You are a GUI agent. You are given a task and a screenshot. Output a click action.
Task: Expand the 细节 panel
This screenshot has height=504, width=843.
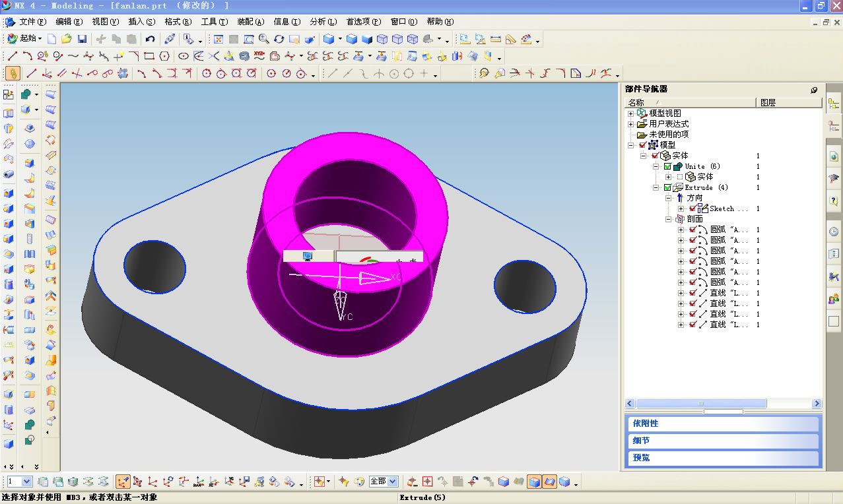click(x=723, y=441)
